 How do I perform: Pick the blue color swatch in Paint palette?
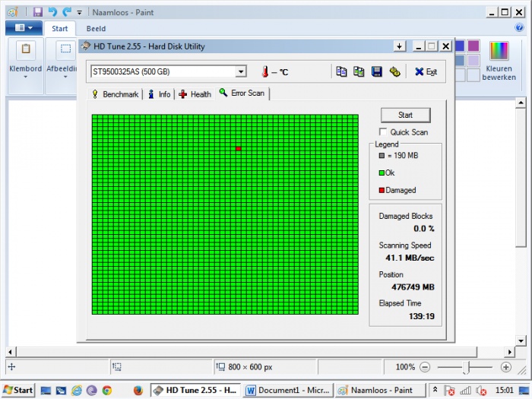459,46
